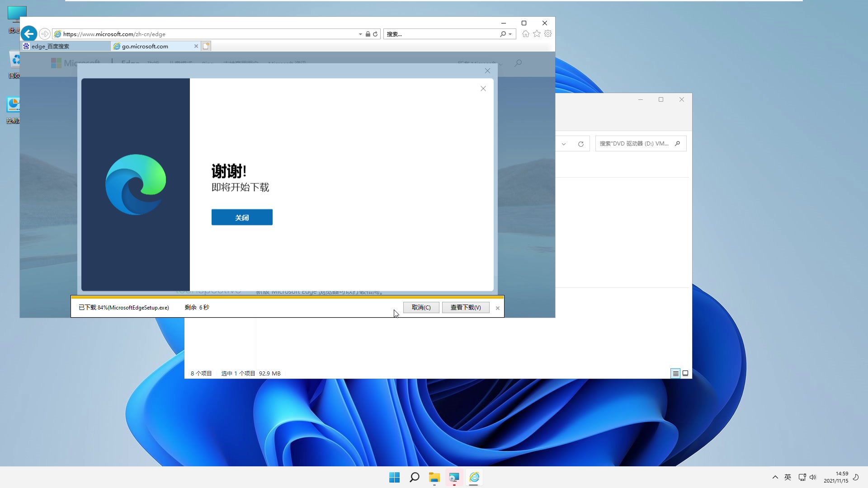The height and width of the screenshot is (488, 868).
Task: Click 查看下载(V) in the download bar
Action: tap(465, 307)
